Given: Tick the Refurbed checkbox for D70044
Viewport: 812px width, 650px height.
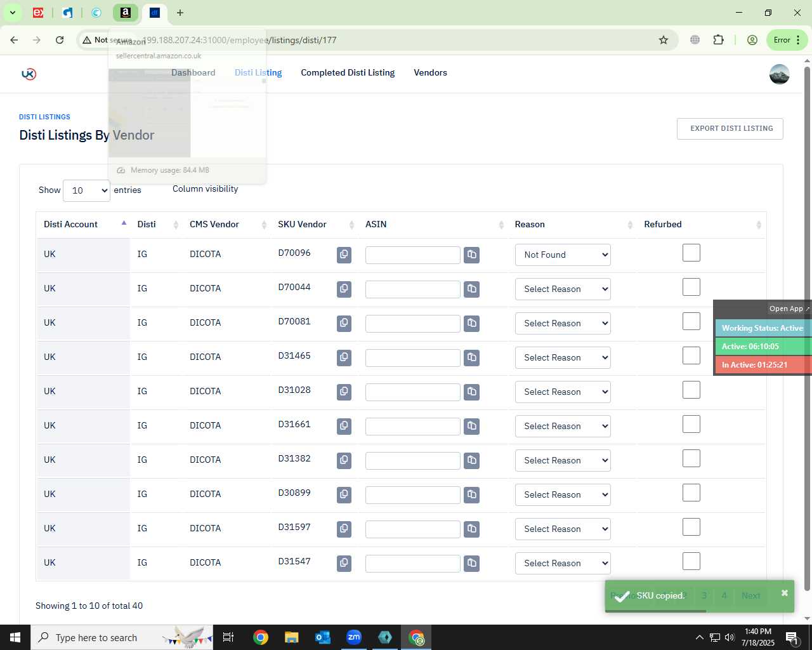Looking at the screenshot, I should [691, 287].
